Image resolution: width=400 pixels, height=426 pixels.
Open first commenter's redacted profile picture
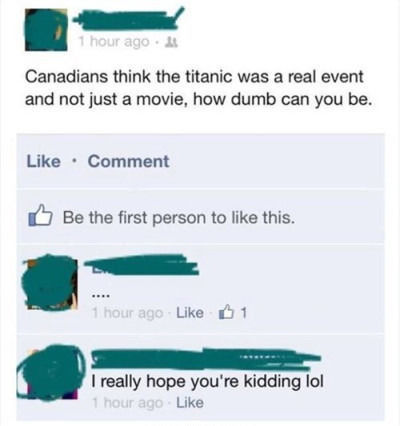pyautogui.click(x=50, y=283)
